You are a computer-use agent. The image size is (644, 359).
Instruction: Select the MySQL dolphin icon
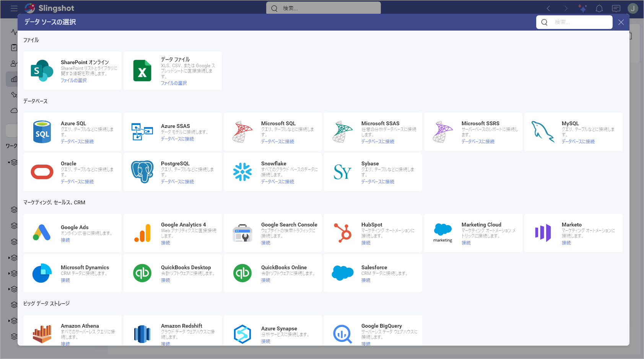pos(543,132)
